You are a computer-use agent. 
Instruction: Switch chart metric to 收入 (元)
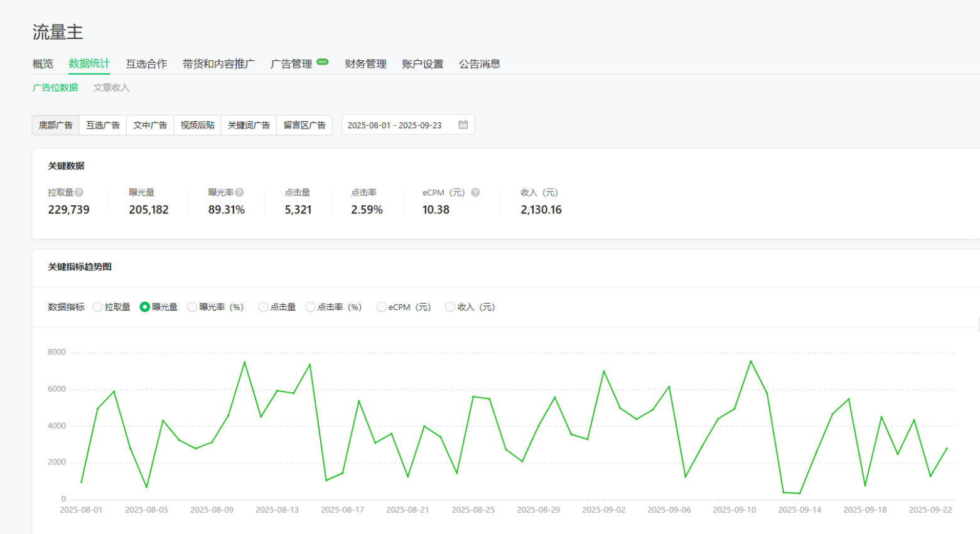(x=450, y=307)
